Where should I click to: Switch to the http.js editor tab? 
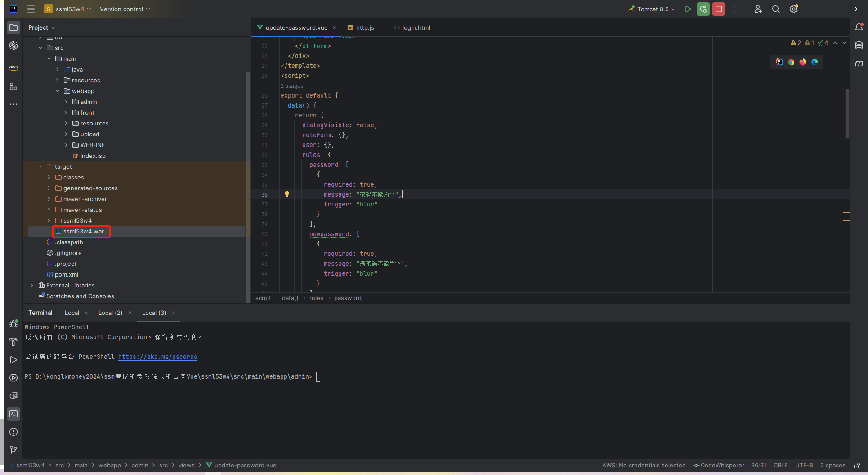point(364,27)
